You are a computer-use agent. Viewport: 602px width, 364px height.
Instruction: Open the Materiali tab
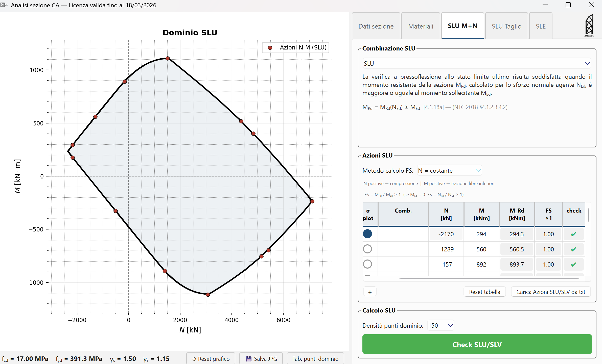click(421, 26)
